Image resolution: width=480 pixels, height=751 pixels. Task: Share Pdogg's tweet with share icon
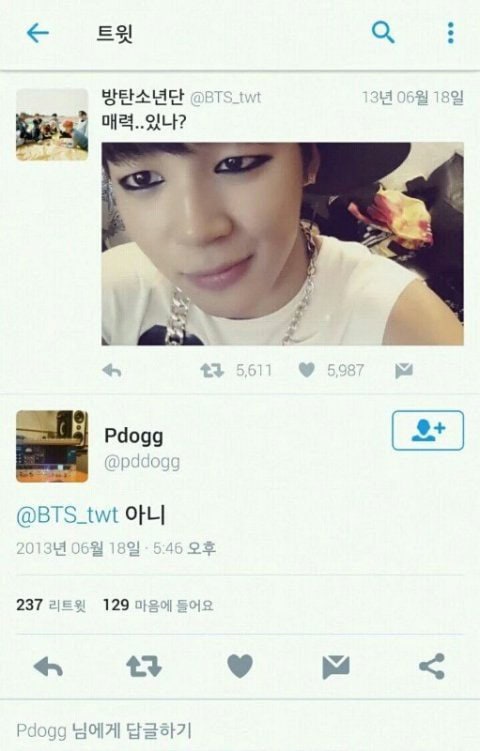tap(432, 666)
